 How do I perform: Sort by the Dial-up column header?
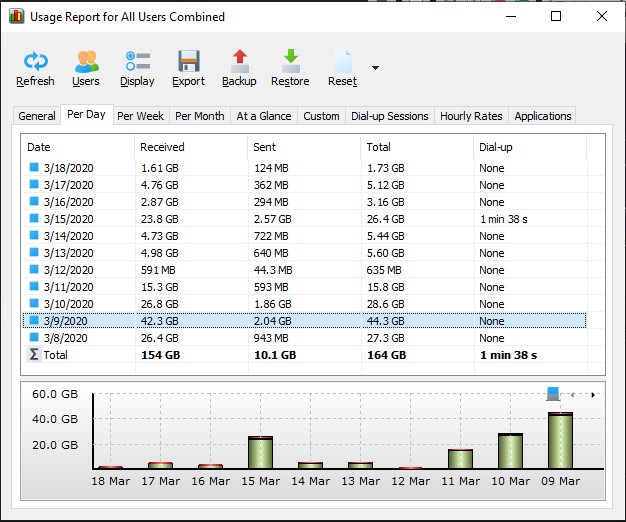tap(530, 147)
